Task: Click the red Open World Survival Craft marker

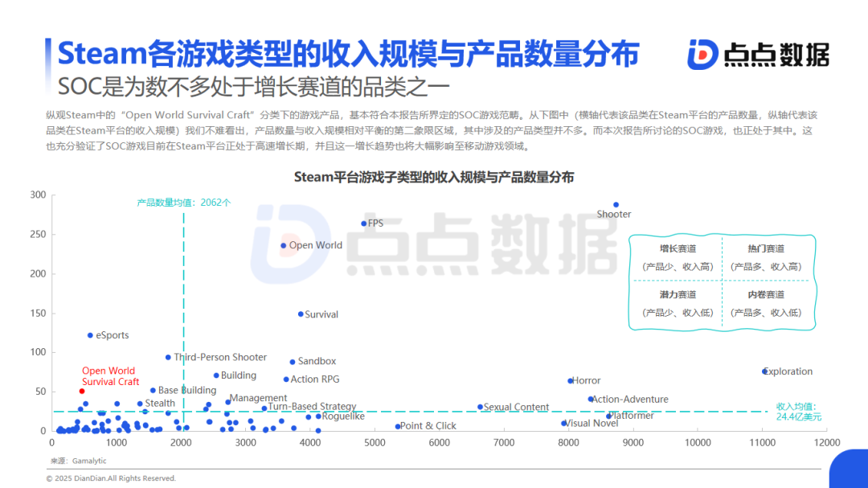Action: pyautogui.click(x=83, y=391)
